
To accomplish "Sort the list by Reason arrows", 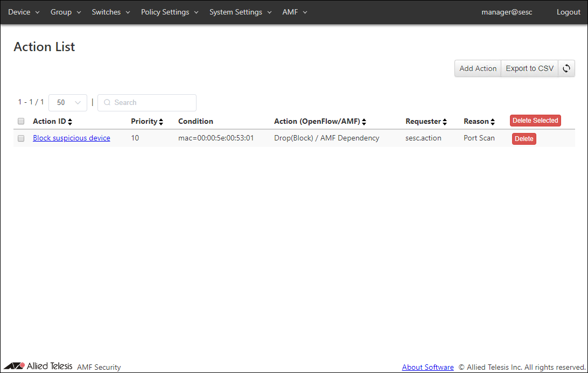I will tap(493, 122).
